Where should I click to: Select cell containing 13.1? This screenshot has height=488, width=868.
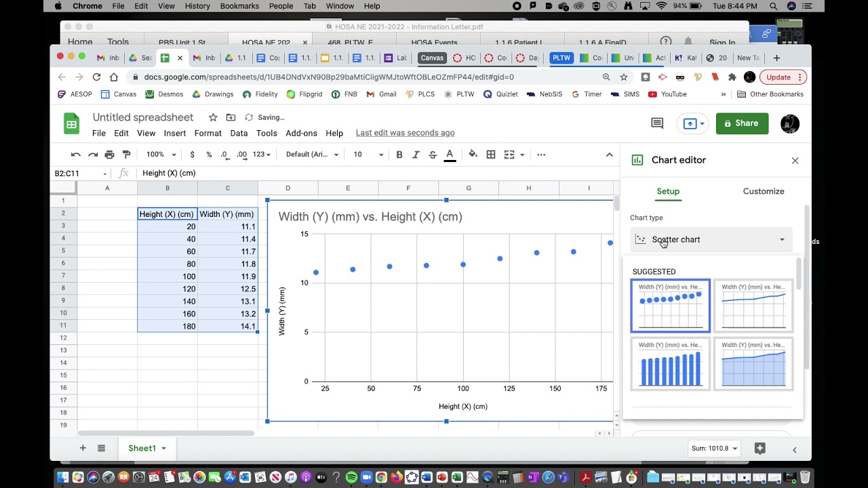[x=228, y=301]
